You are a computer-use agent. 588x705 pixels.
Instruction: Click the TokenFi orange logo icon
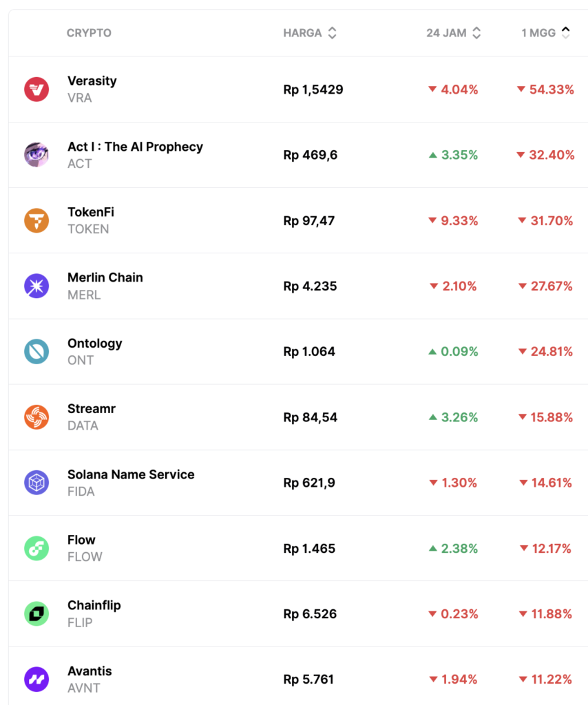tap(36, 220)
